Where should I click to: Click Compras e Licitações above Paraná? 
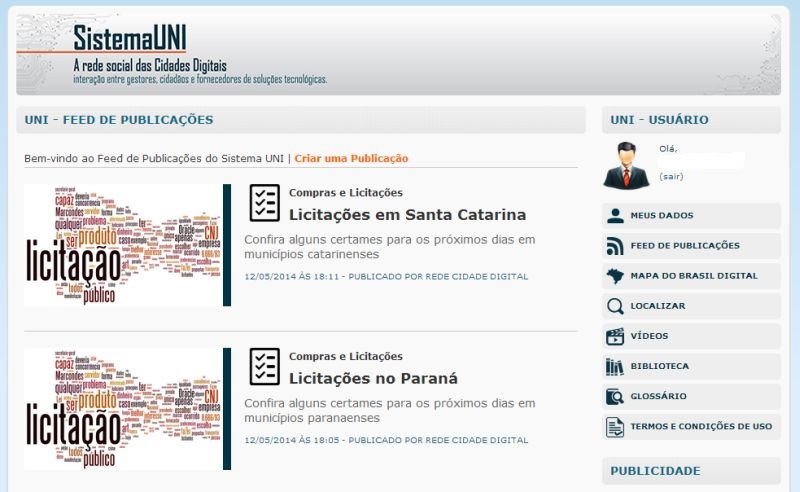click(x=345, y=356)
